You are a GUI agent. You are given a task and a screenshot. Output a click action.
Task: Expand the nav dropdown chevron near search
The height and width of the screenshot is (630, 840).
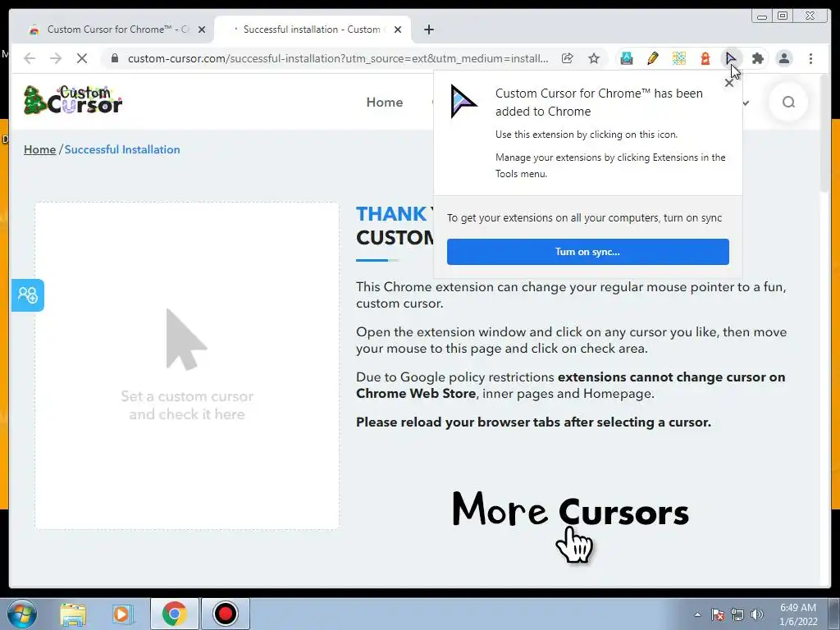(745, 103)
